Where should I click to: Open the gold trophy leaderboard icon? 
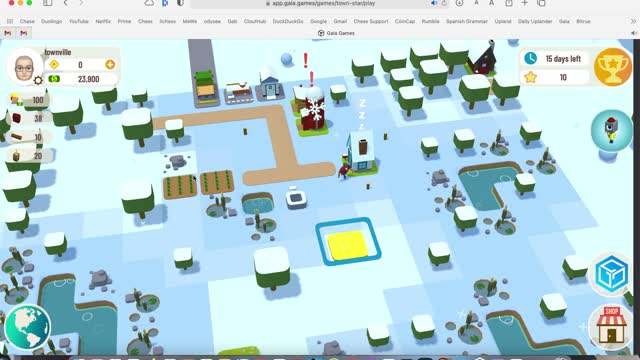612,67
